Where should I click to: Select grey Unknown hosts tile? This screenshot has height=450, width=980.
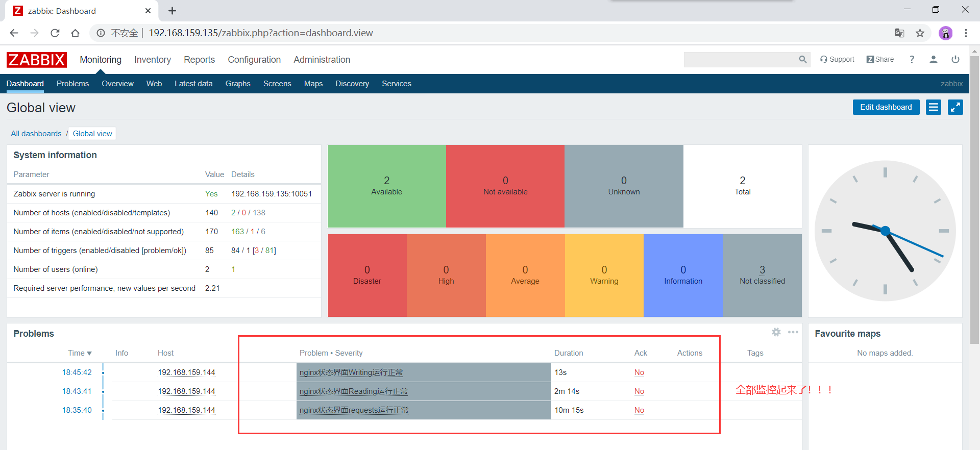tap(624, 186)
